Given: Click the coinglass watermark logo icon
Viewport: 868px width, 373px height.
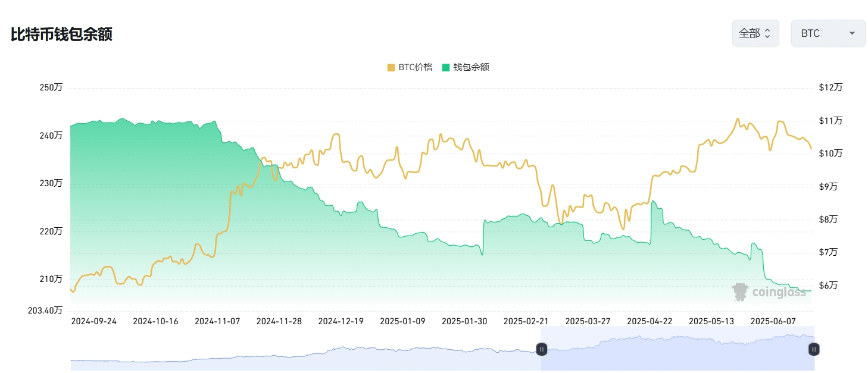Looking at the screenshot, I should pyautogui.click(x=740, y=291).
